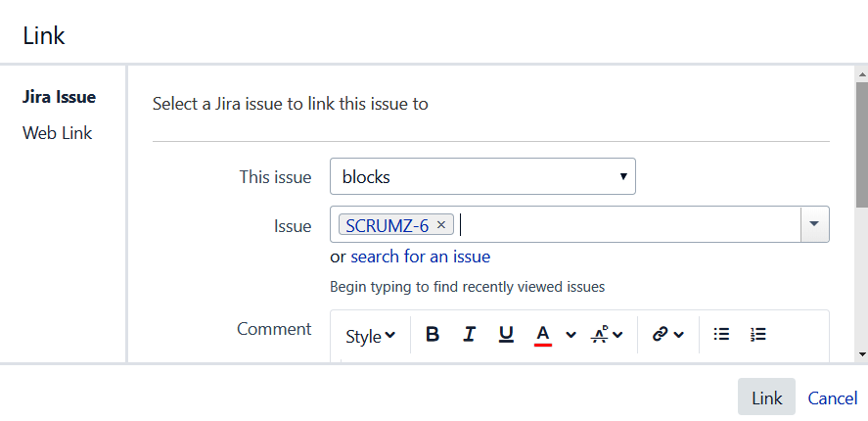
Task: Expand link options arrow beside chain icon
Action: (x=679, y=335)
